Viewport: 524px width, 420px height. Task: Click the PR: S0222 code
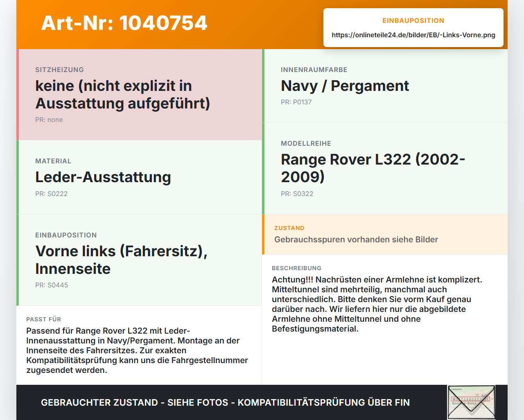click(x=51, y=194)
